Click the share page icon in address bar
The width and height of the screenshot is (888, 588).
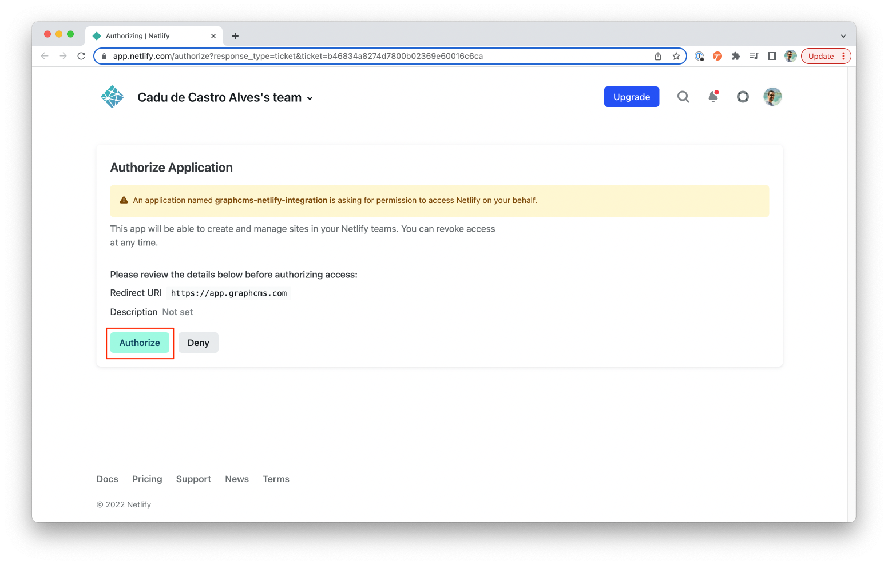pyautogui.click(x=658, y=56)
